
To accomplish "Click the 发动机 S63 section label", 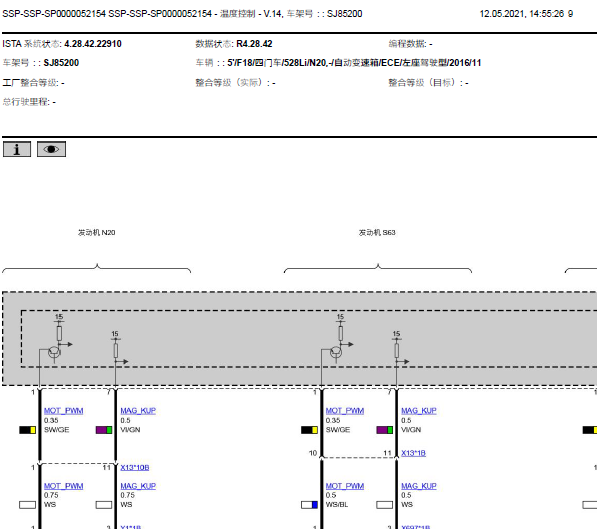I will (377, 232).
